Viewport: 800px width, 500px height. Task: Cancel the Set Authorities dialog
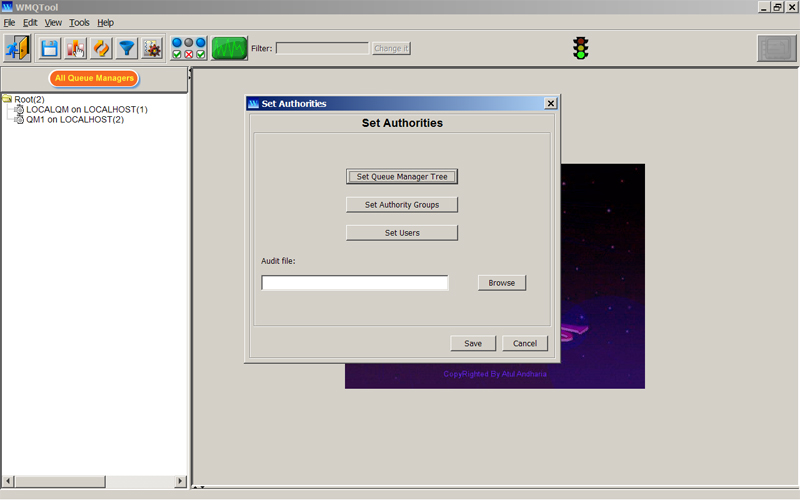pyautogui.click(x=525, y=343)
